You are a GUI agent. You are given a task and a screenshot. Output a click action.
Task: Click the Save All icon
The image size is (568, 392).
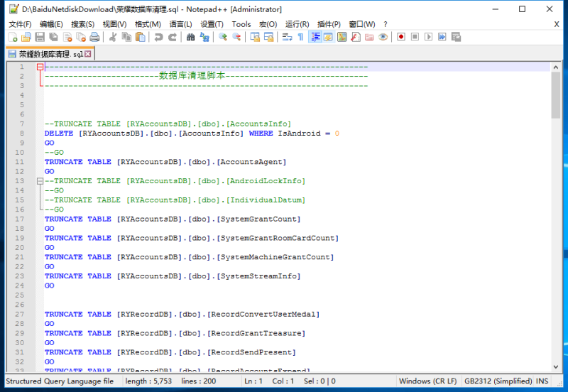click(x=54, y=37)
